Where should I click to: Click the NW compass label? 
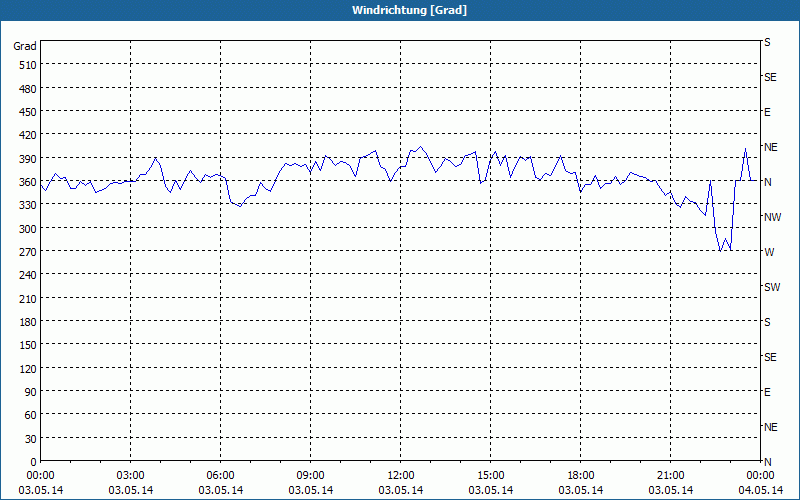pos(772,217)
